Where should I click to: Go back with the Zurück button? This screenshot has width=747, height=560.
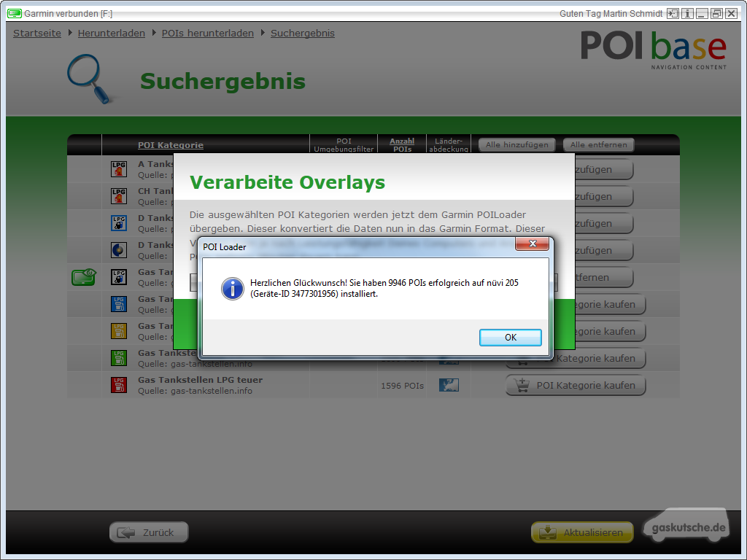(x=149, y=532)
